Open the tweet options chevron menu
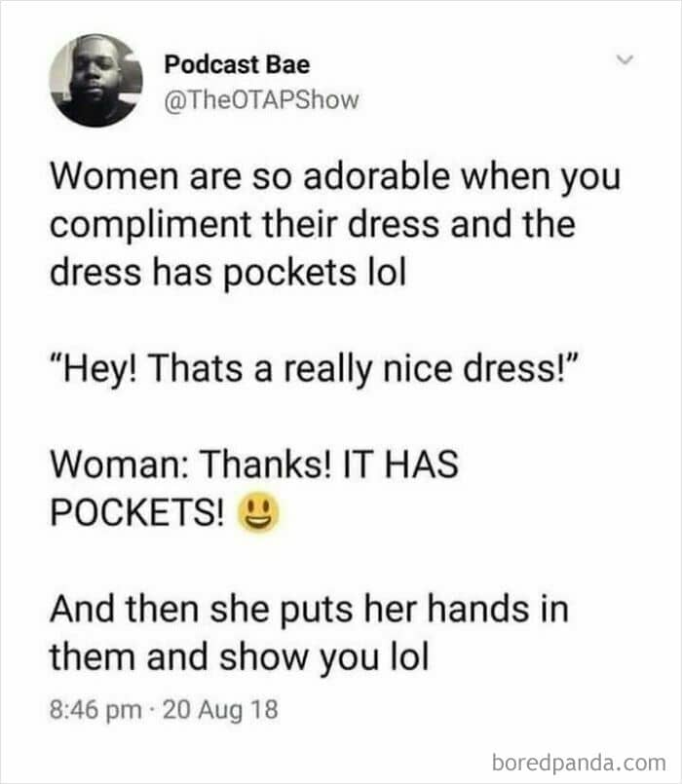682x784 pixels. (x=625, y=60)
